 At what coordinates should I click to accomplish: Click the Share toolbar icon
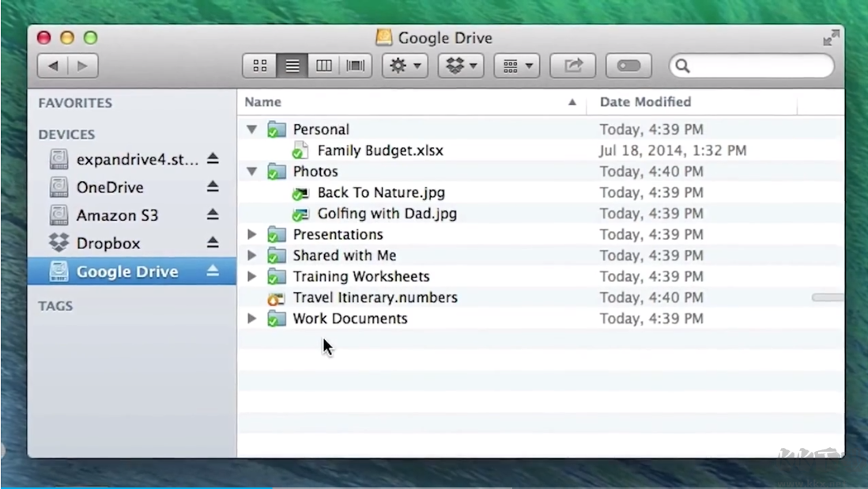(573, 66)
